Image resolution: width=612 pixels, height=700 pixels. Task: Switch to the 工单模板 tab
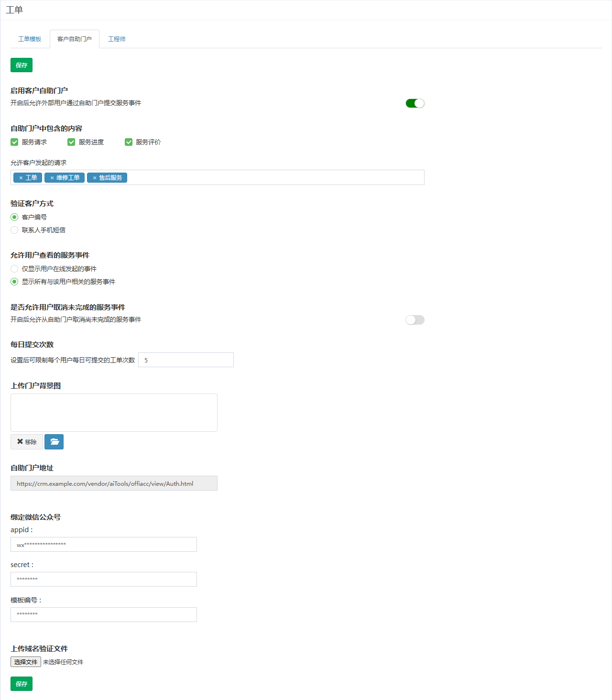[30, 39]
